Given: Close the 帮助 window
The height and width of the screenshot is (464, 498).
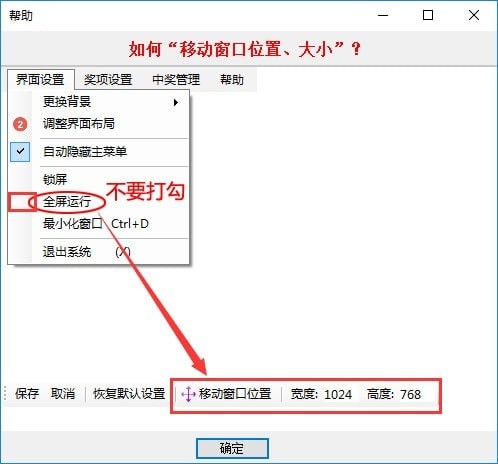Looking at the screenshot, I should 474,15.
